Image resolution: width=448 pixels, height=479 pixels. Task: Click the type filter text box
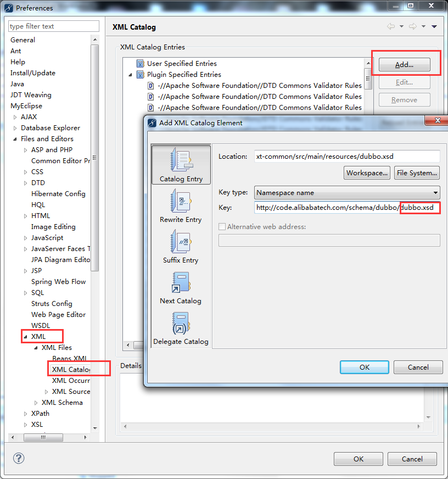tap(54, 26)
